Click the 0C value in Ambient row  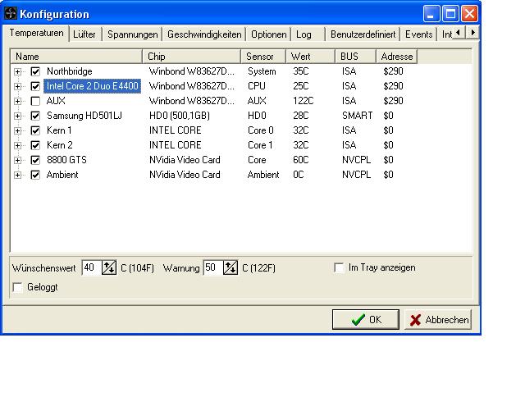click(x=299, y=175)
